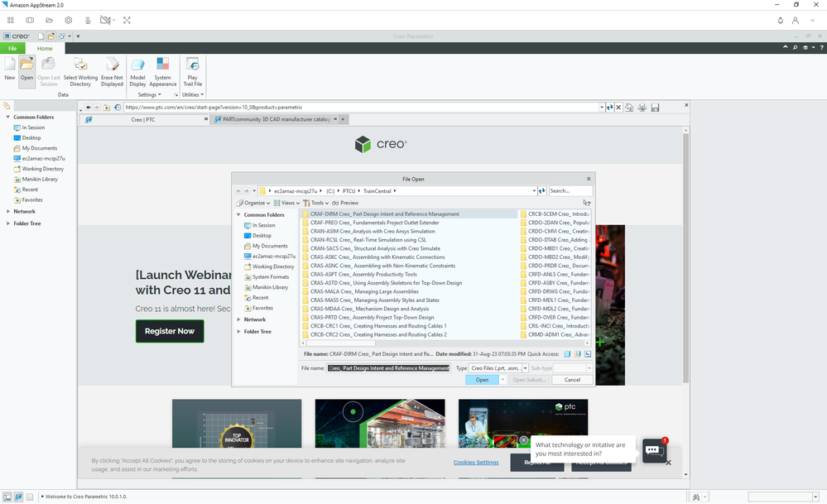This screenshot has height=504, width=827.
Task: Add a new browser tab with plus
Action: pyautogui.click(x=343, y=120)
